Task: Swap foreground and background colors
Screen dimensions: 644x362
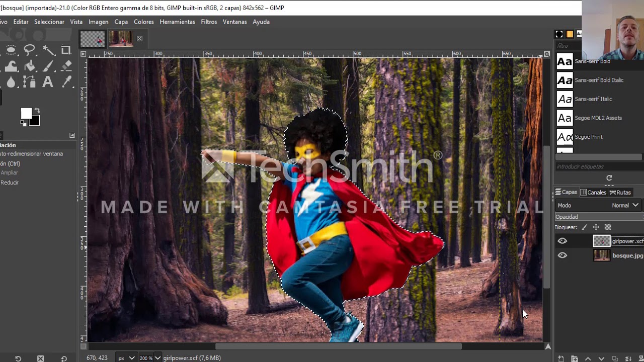Action: [37, 111]
